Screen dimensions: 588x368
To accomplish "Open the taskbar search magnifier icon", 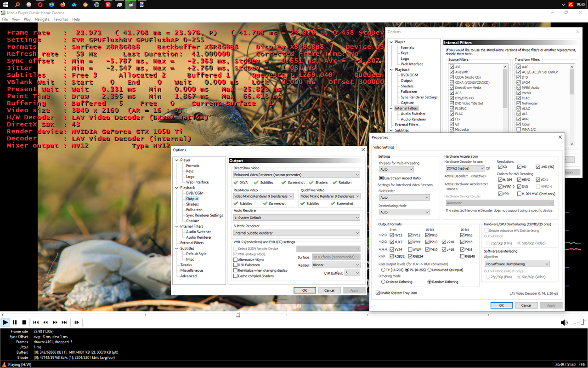I will point(17,5).
